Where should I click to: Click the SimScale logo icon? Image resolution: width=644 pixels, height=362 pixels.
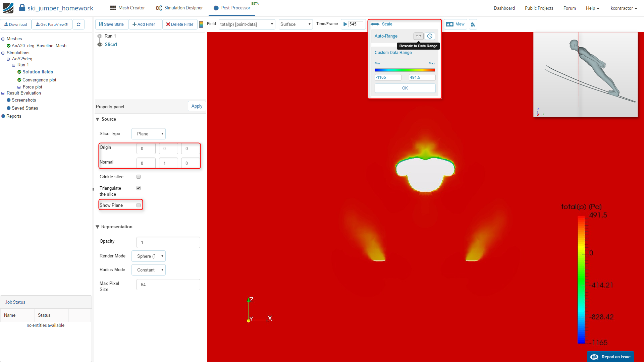coord(8,8)
